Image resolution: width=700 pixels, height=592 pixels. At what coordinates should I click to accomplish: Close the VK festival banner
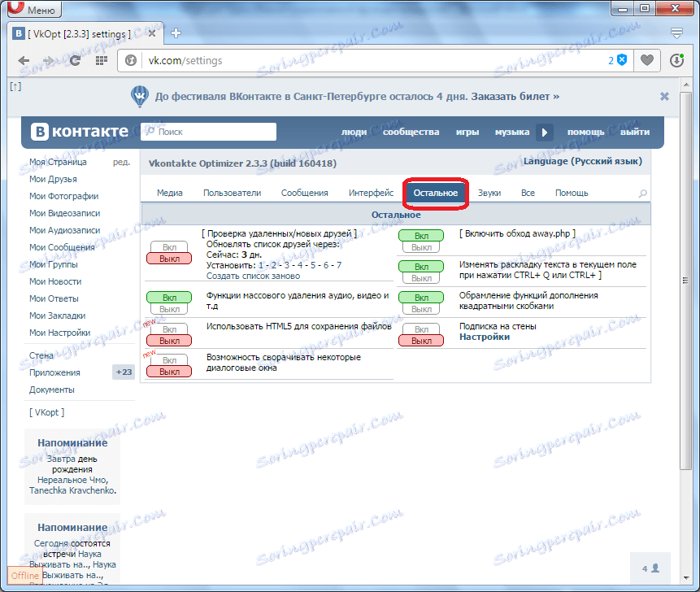tap(664, 97)
